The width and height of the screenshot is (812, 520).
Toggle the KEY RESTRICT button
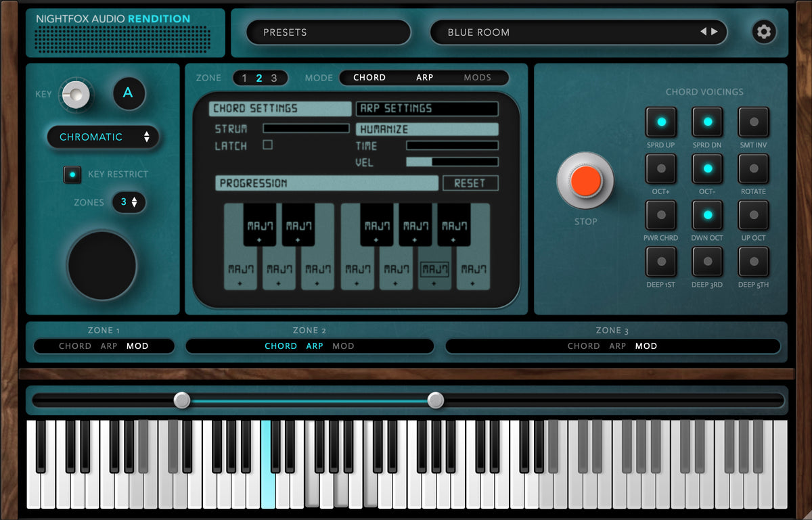click(x=72, y=174)
